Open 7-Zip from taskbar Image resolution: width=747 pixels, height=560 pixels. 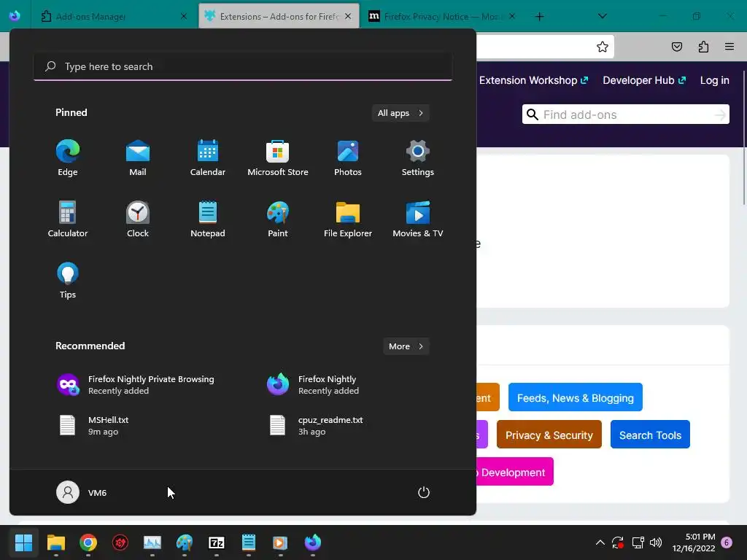click(x=216, y=542)
